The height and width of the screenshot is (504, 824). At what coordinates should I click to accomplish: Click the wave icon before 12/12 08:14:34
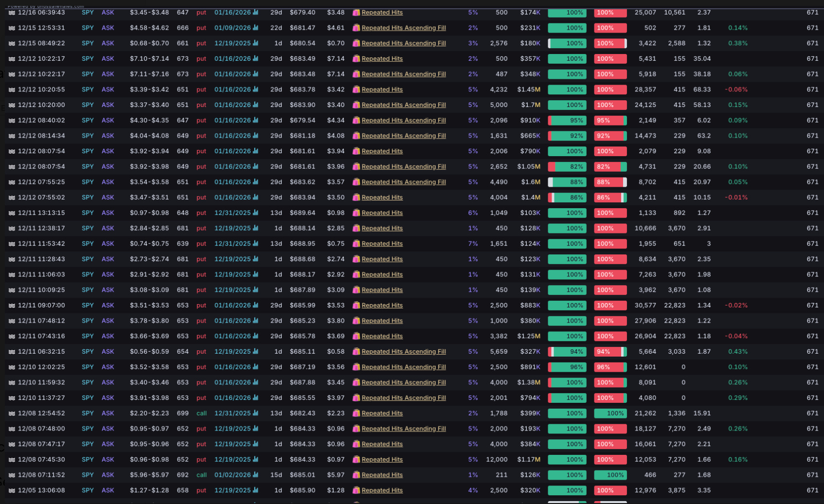coord(12,136)
